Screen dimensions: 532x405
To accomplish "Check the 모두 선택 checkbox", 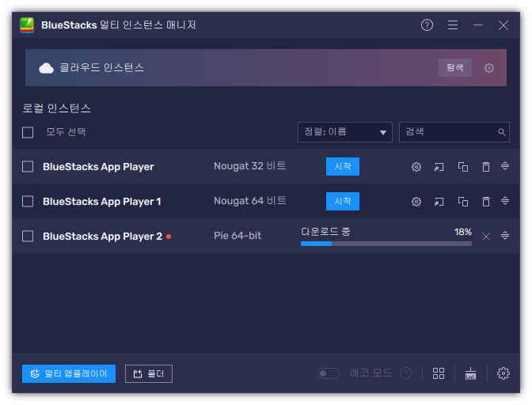I will pos(28,132).
